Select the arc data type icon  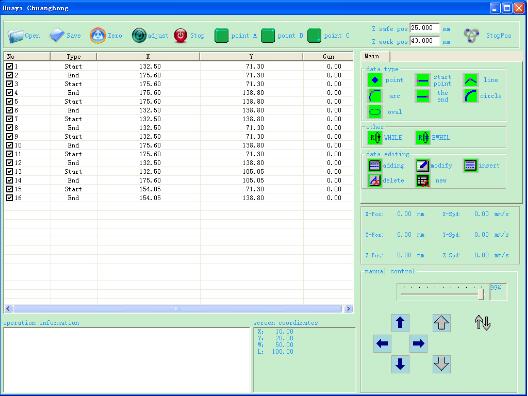[375, 96]
